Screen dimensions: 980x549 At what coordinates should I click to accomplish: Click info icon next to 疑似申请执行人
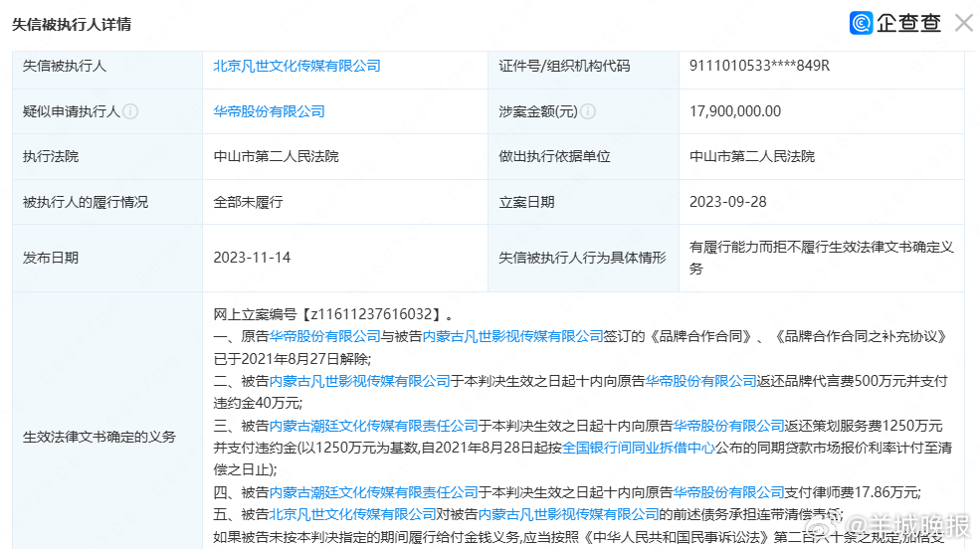pos(130,111)
